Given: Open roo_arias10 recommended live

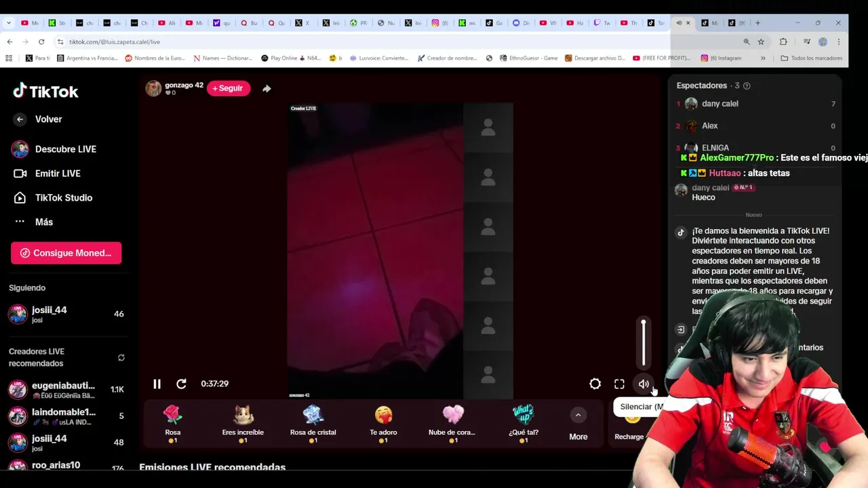Looking at the screenshot, I should (x=66, y=466).
